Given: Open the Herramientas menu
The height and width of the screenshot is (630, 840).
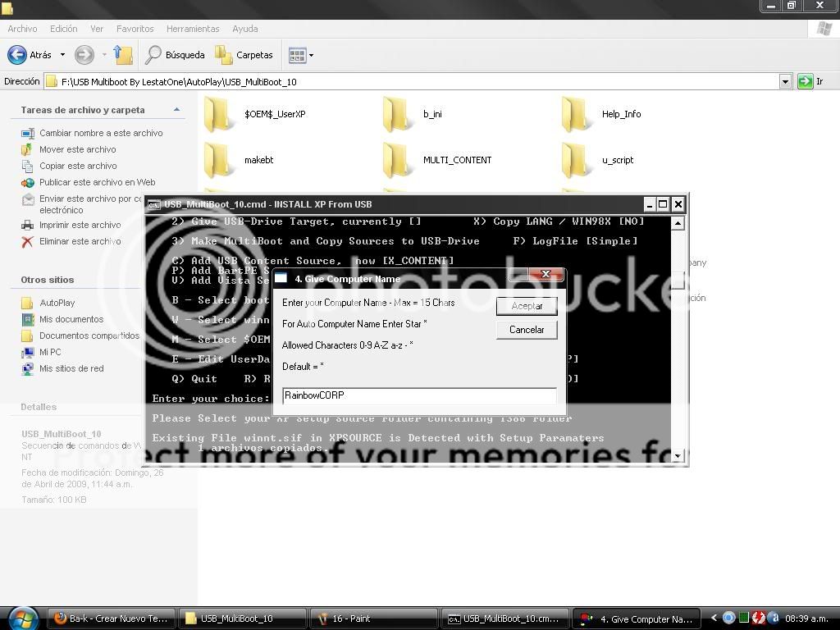Looking at the screenshot, I should coord(193,29).
